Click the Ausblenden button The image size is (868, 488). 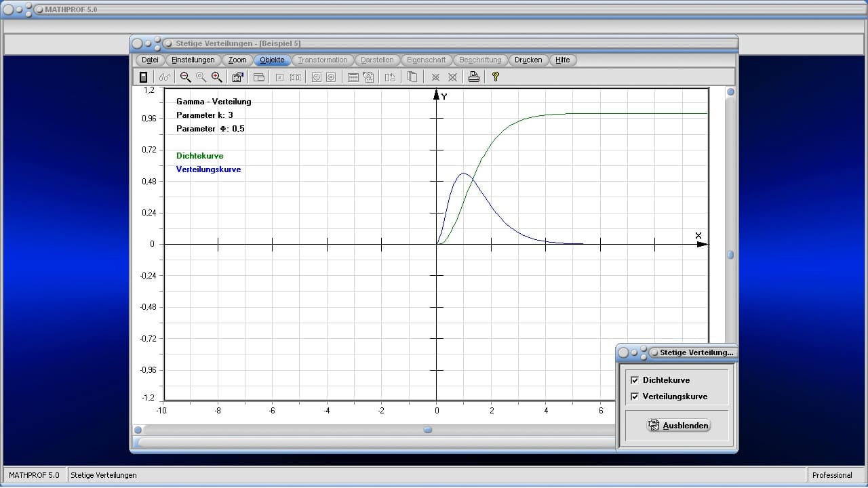click(679, 426)
